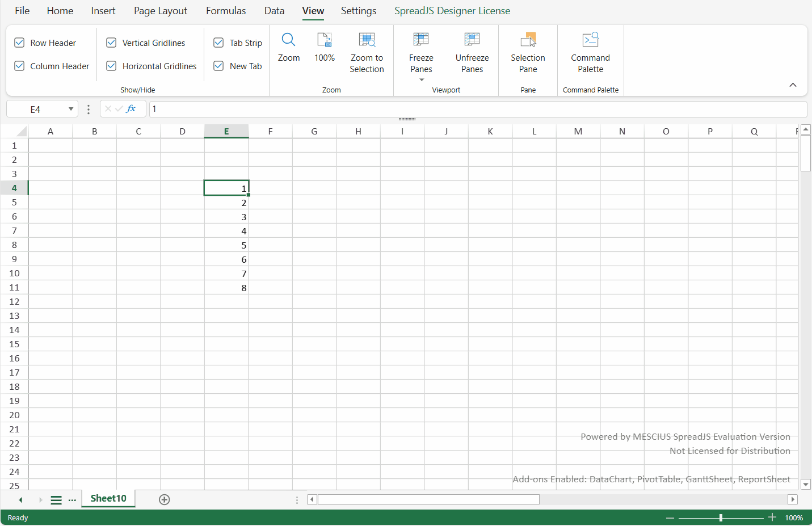Confirm entry with the checkmark icon
This screenshot has height=526, width=812.
pos(119,109)
